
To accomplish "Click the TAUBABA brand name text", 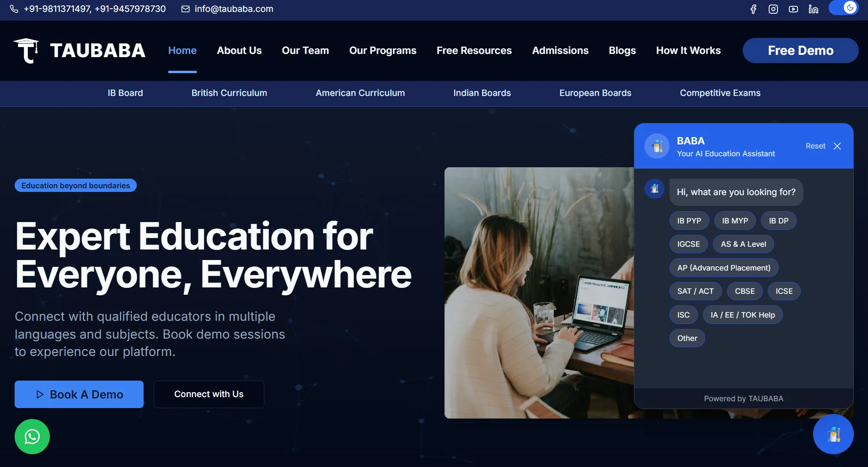I will click(98, 51).
